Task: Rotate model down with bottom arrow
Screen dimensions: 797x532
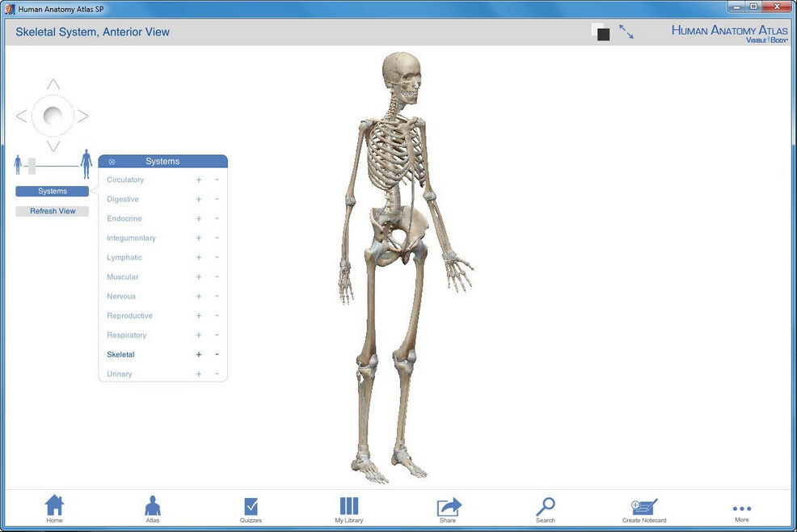Action: [53, 146]
